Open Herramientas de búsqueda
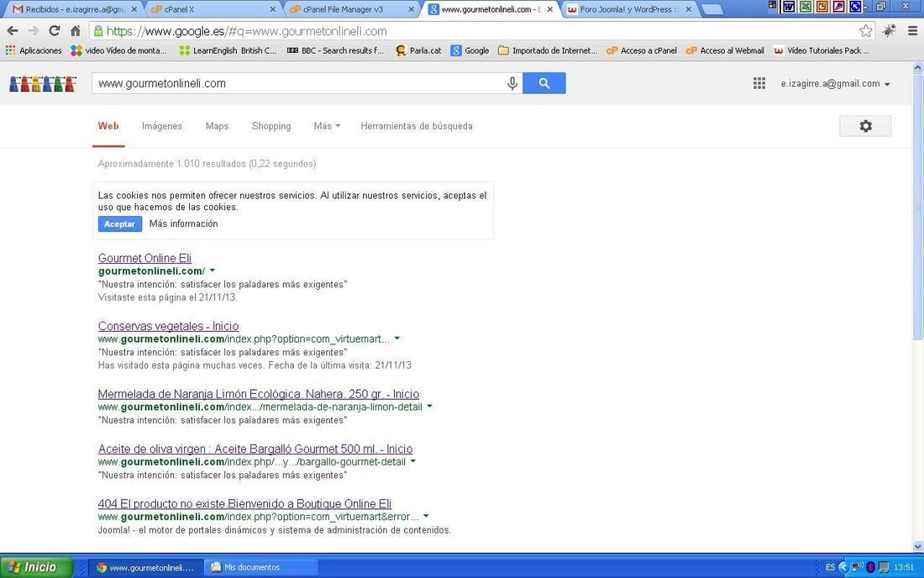 tap(417, 126)
